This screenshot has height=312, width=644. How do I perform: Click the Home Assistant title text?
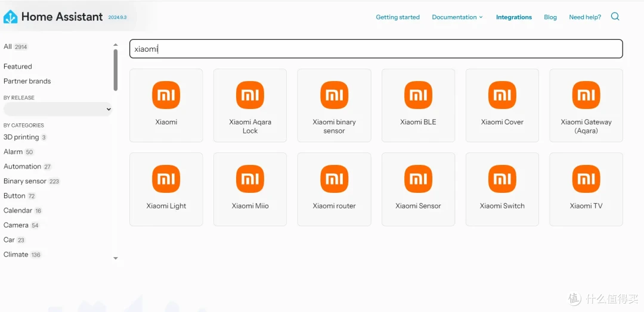pyautogui.click(x=62, y=17)
